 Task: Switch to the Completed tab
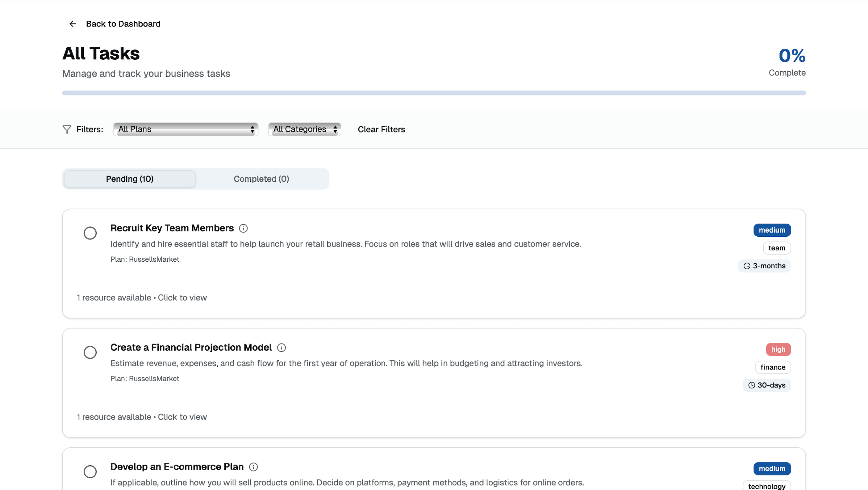tap(261, 179)
